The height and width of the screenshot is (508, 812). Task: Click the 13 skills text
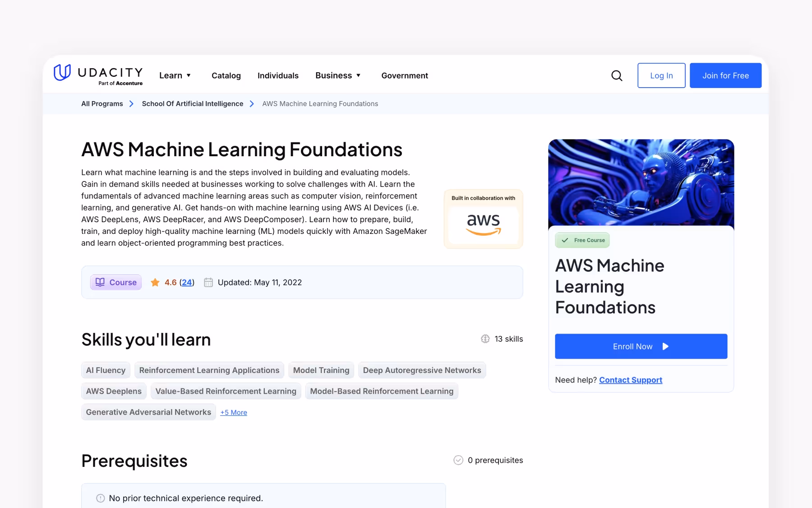click(x=509, y=339)
